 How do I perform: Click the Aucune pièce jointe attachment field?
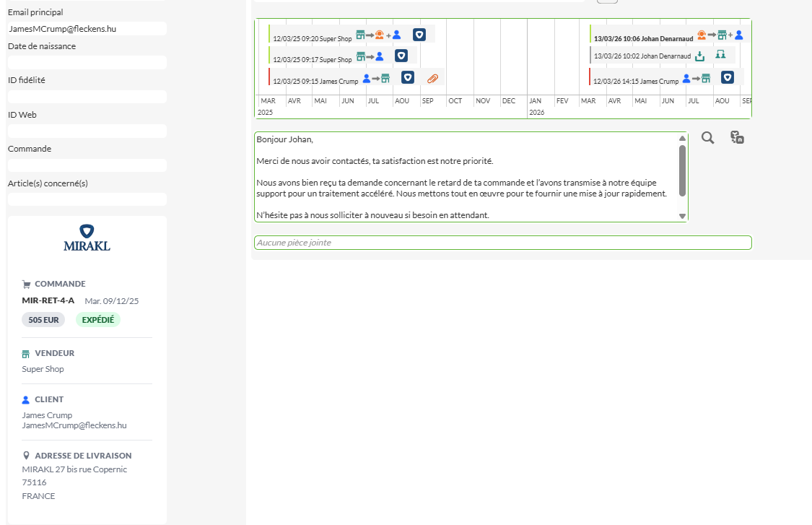pos(502,243)
